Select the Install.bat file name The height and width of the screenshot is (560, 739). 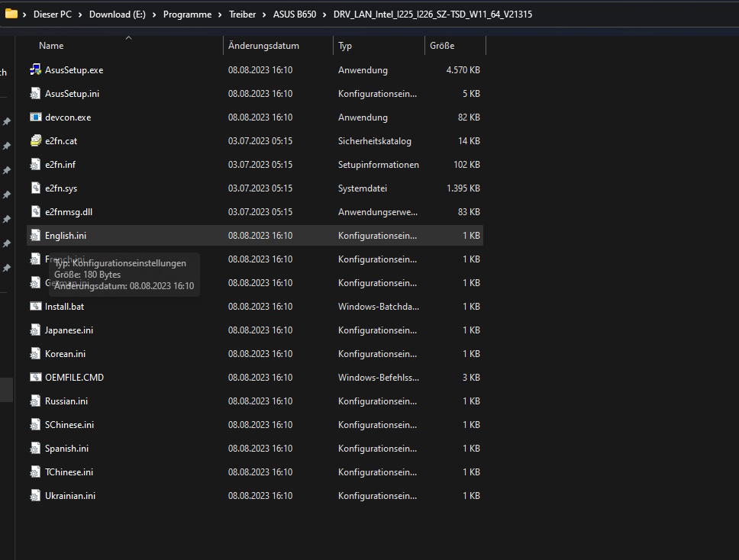pos(65,307)
